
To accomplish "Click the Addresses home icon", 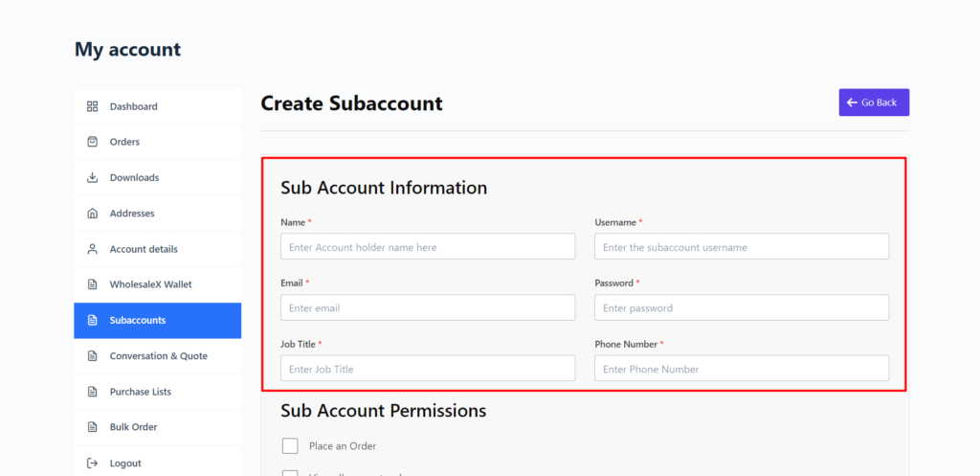I will point(93,214).
